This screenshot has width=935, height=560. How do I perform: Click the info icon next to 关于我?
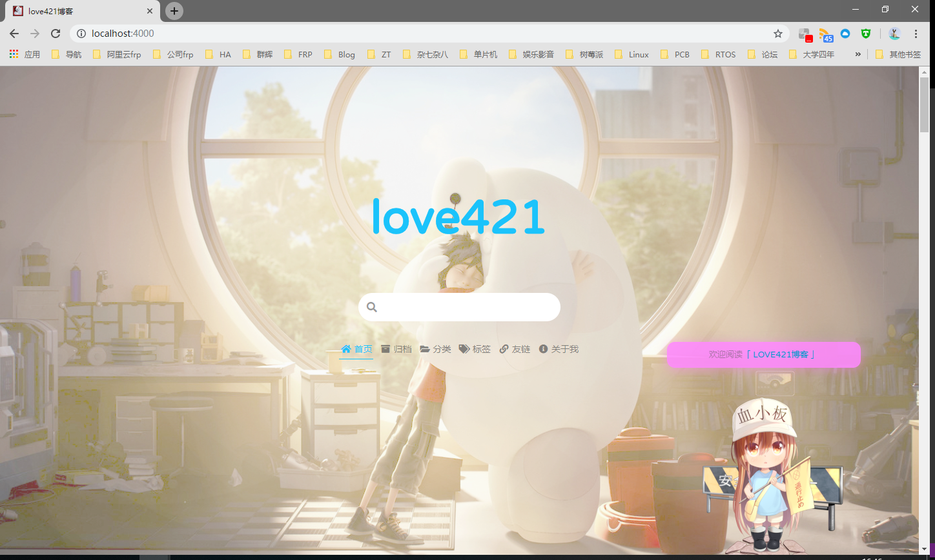click(543, 349)
